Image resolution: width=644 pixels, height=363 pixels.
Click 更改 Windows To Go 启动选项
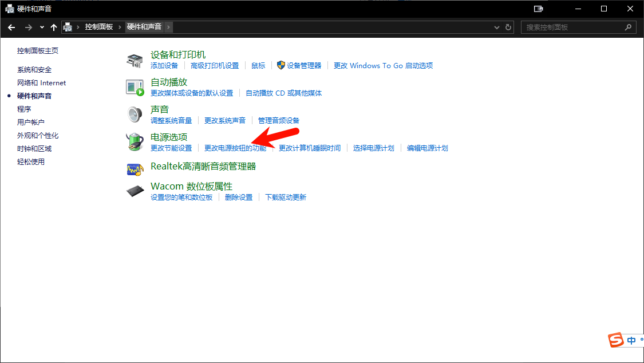[383, 66]
